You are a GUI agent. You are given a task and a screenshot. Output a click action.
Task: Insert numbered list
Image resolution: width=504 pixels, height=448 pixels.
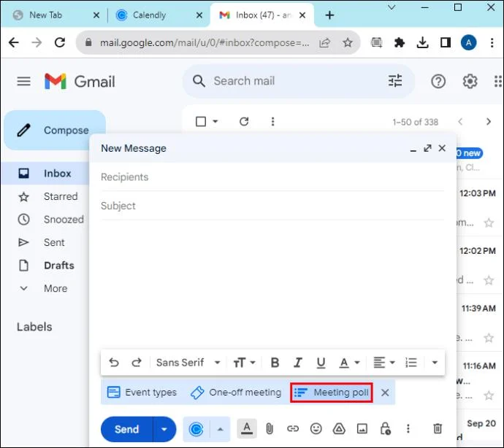pos(411,363)
